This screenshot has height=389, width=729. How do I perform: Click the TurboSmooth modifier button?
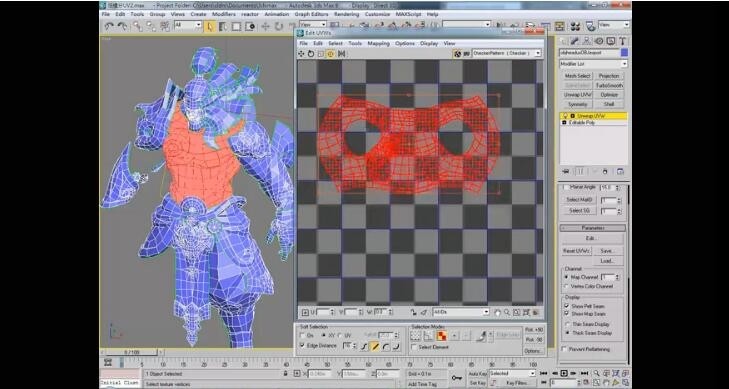tap(609, 86)
